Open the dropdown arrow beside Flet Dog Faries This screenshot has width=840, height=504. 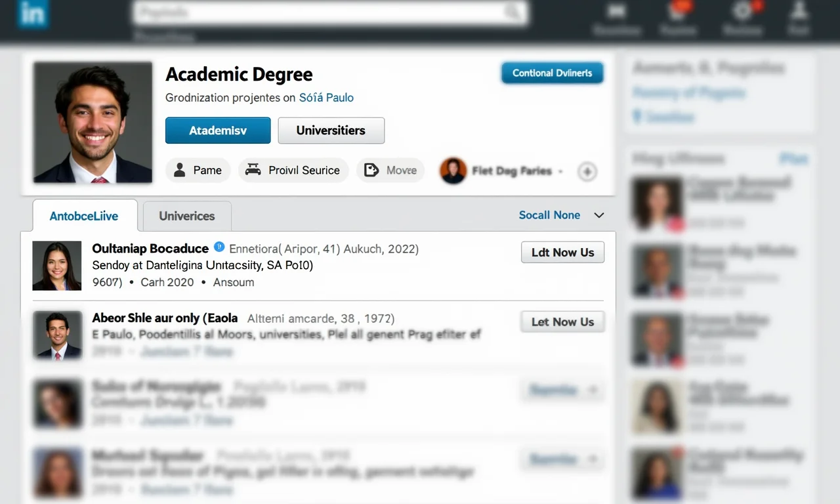[x=559, y=171]
